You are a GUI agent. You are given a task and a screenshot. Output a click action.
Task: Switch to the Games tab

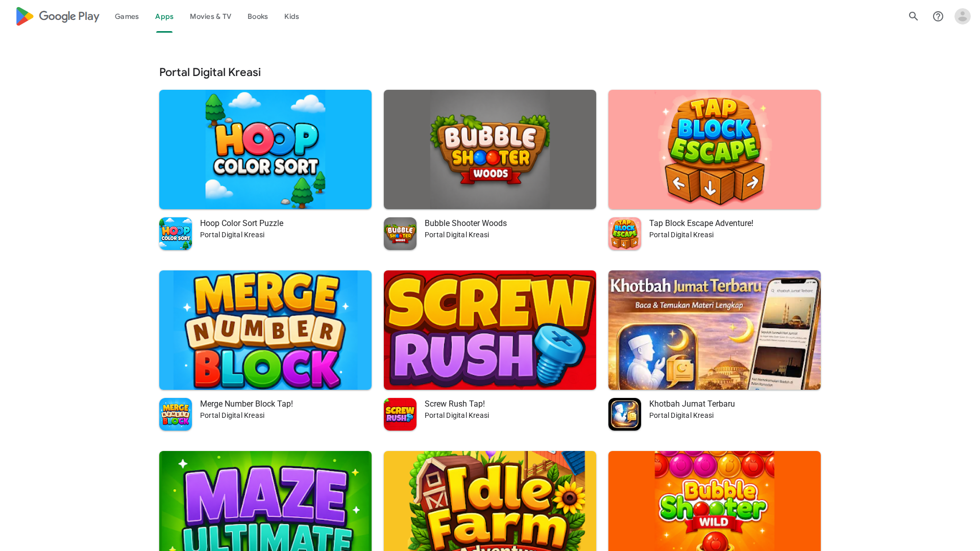click(127, 16)
